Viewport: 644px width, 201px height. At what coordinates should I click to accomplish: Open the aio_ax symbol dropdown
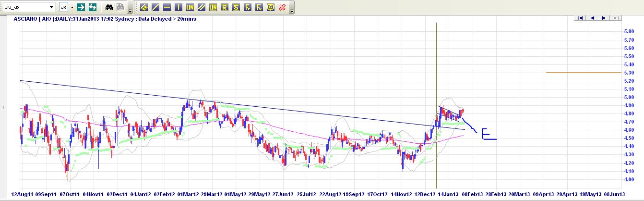[x=52, y=7]
